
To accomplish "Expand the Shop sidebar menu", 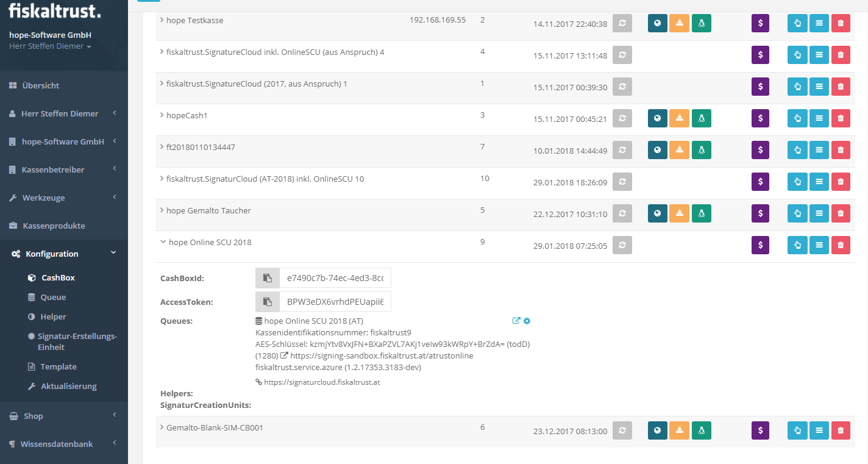I will tap(64, 416).
